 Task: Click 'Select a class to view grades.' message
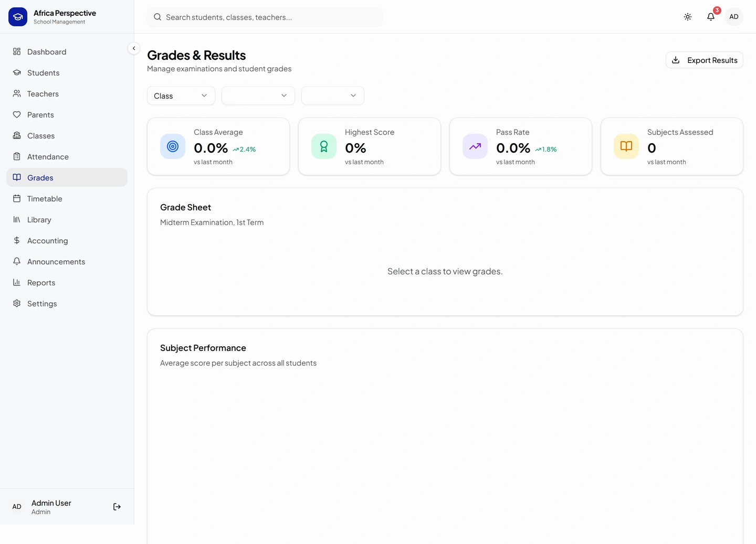point(445,271)
